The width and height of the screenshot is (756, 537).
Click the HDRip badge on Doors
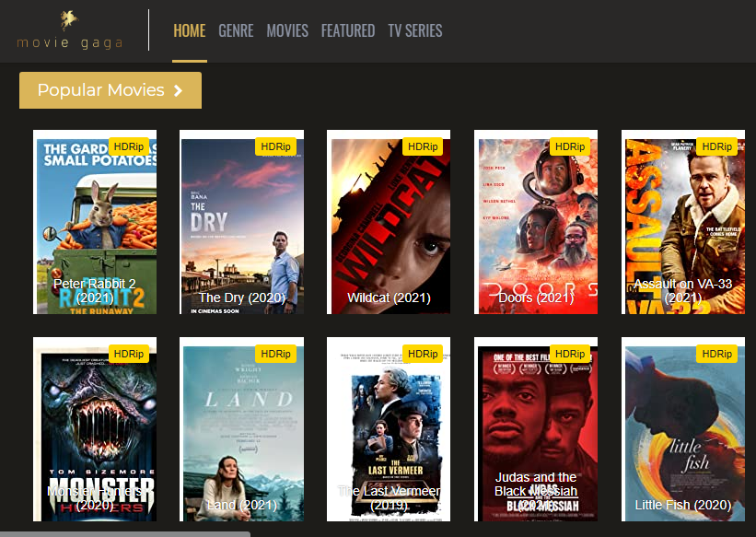coord(570,146)
